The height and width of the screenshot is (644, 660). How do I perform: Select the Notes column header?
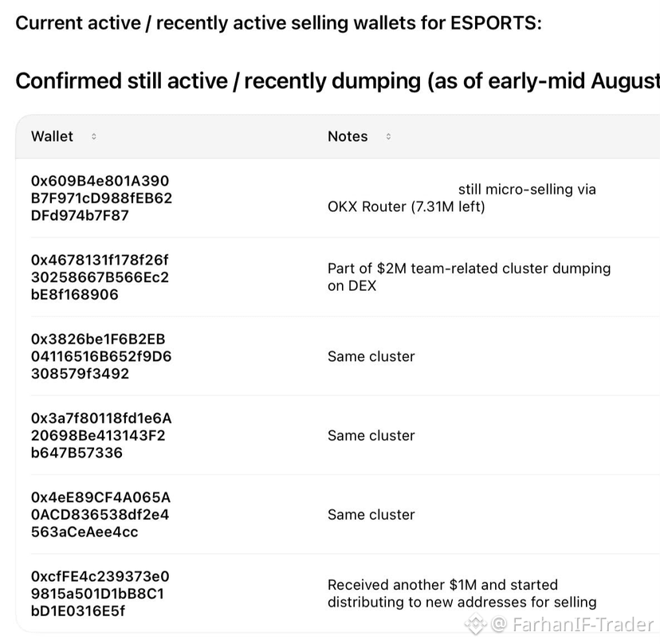pos(348,136)
